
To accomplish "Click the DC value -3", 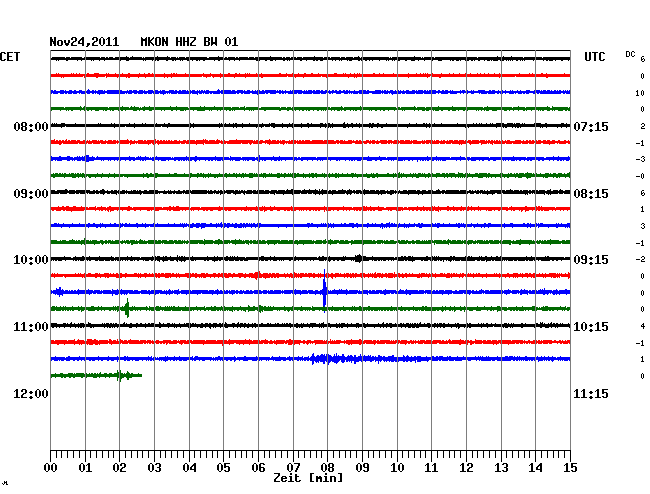I will pyautogui.click(x=640, y=159).
